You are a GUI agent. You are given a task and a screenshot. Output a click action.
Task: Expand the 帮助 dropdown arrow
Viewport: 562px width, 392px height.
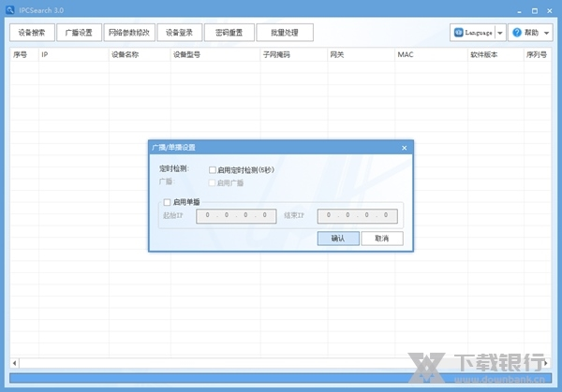coord(547,33)
